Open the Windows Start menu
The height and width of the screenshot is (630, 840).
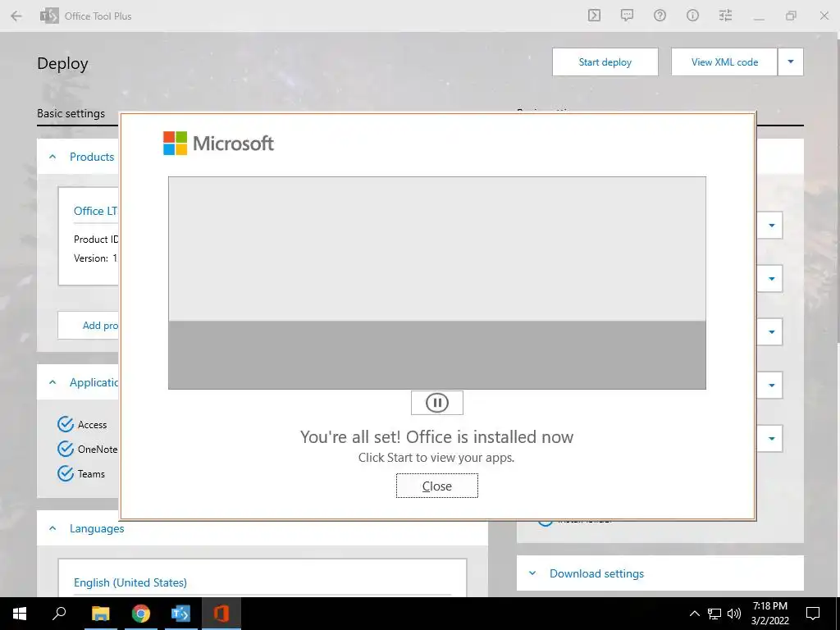20,614
